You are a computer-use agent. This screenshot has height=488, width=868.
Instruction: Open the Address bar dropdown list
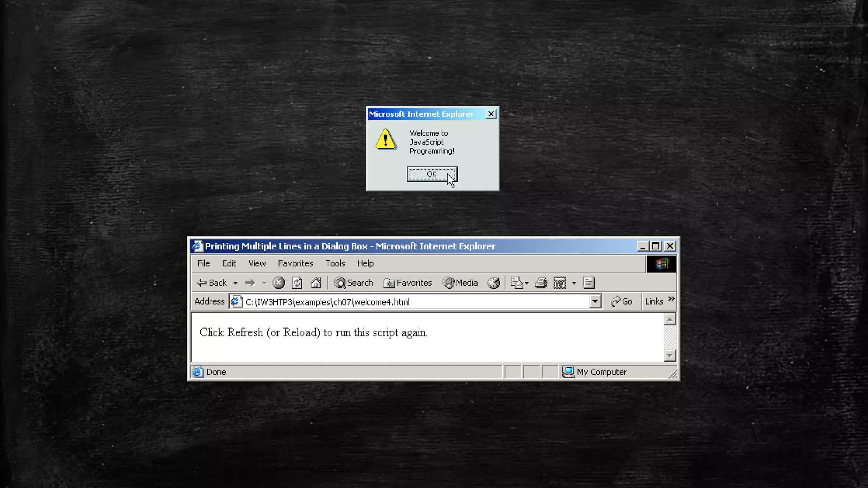pos(595,302)
